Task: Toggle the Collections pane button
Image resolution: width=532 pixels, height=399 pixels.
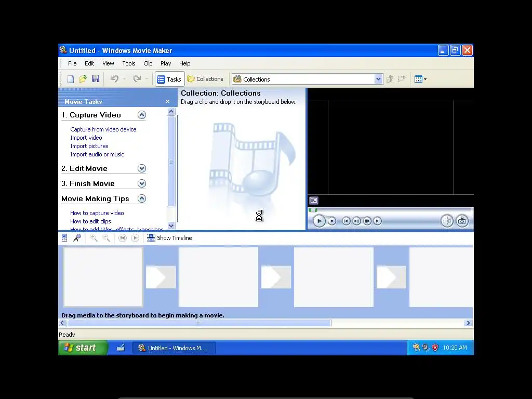Action: 205,79
